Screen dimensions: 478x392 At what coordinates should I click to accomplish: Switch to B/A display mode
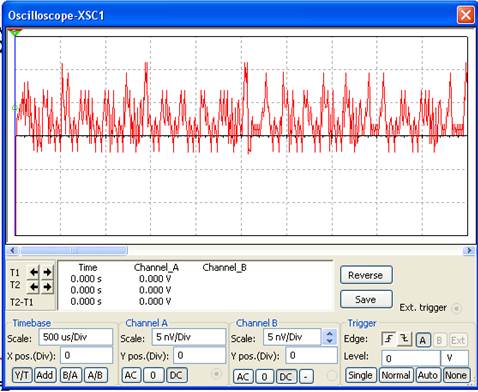[x=70, y=375]
